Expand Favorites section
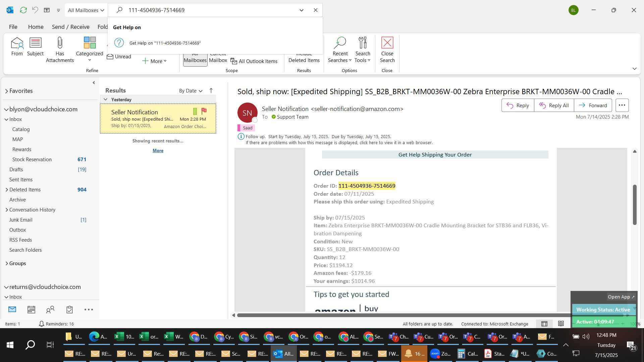The width and height of the screenshot is (644, 362). (x=6, y=91)
